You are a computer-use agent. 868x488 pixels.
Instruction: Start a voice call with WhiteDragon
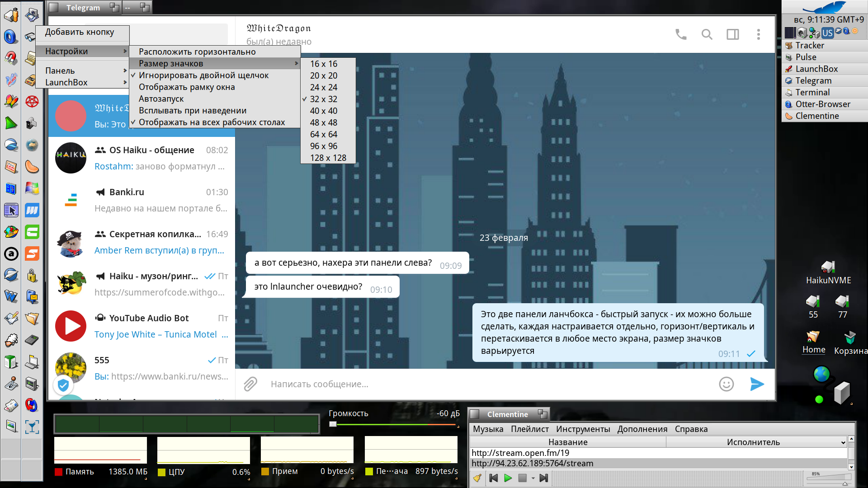[681, 34]
